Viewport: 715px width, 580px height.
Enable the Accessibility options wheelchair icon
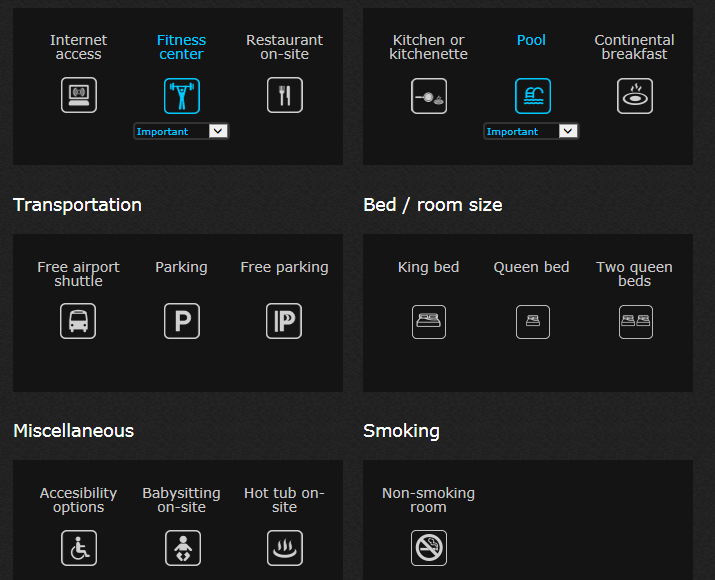click(x=79, y=548)
